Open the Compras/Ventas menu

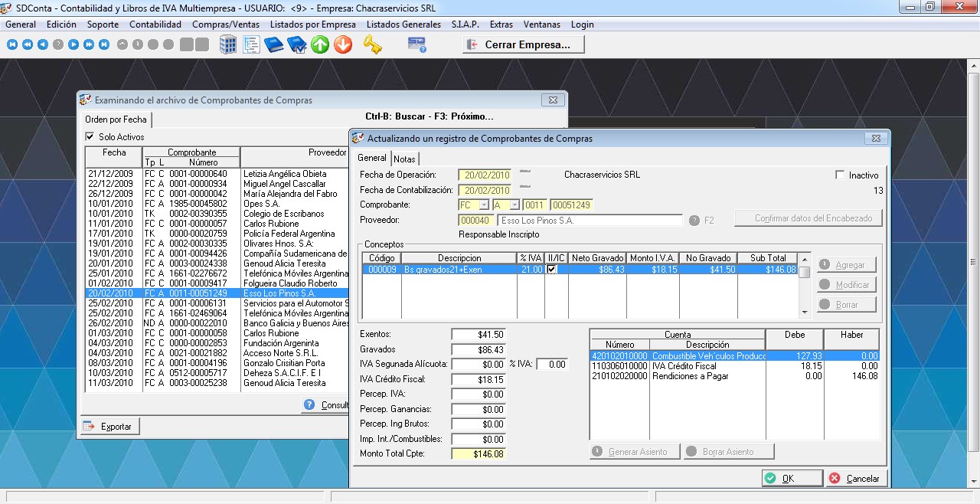[225, 25]
